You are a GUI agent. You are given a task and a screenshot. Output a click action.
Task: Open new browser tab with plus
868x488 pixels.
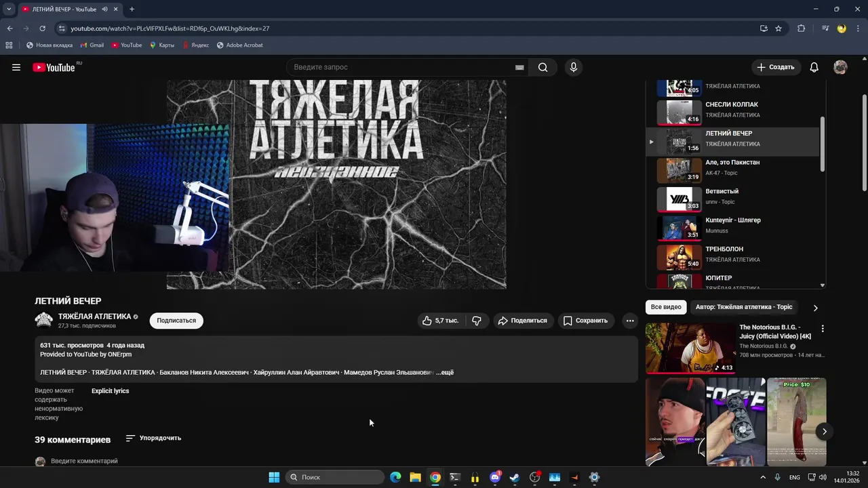pos(132,9)
